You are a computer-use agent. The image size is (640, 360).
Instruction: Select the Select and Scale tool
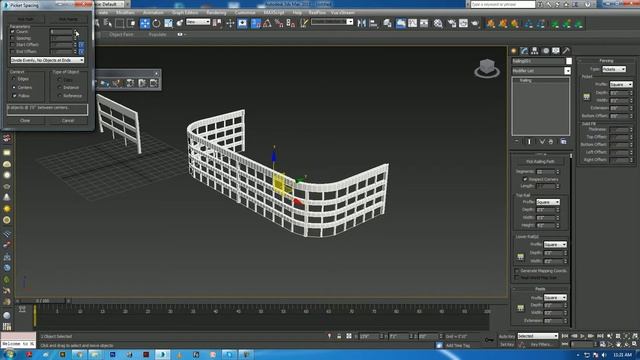[168, 23]
